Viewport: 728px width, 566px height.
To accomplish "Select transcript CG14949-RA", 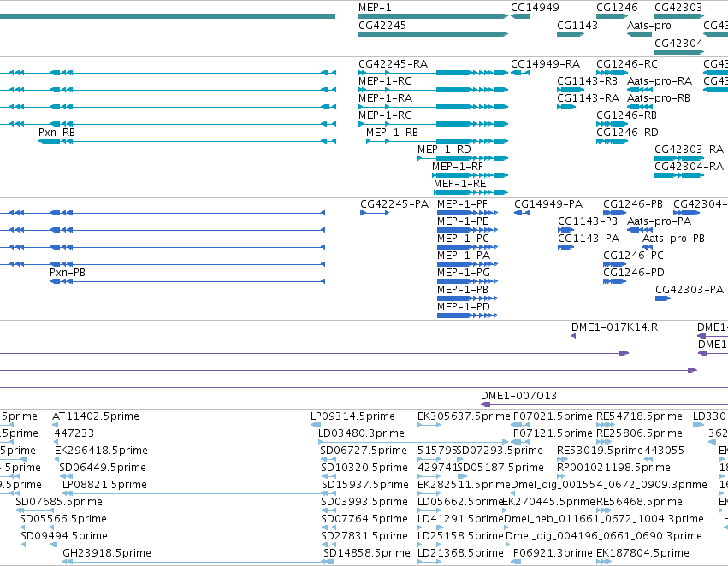I will click(x=520, y=73).
